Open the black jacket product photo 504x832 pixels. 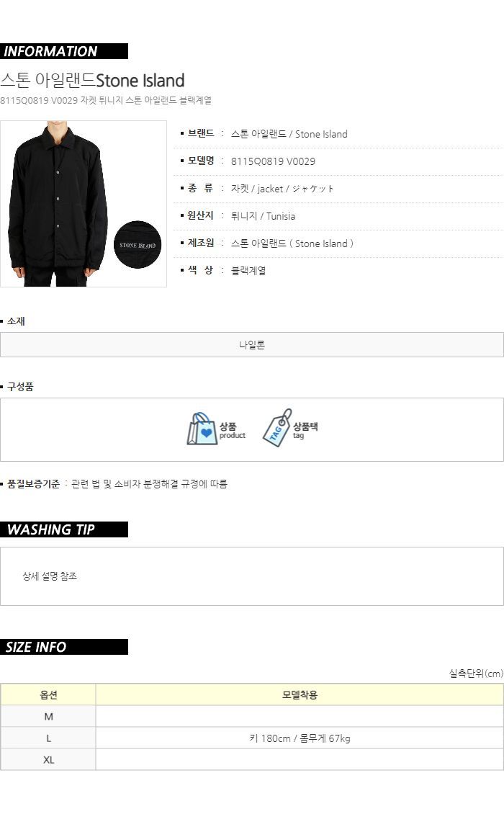click(84, 204)
